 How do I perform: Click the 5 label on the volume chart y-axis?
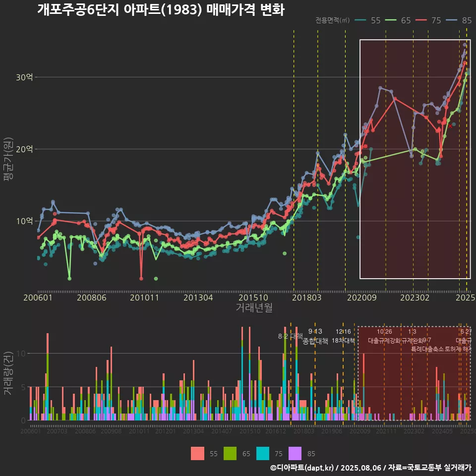24,387
